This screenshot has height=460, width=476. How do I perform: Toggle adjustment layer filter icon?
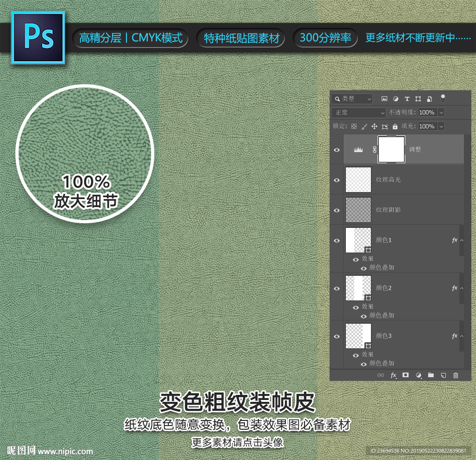(x=396, y=99)
